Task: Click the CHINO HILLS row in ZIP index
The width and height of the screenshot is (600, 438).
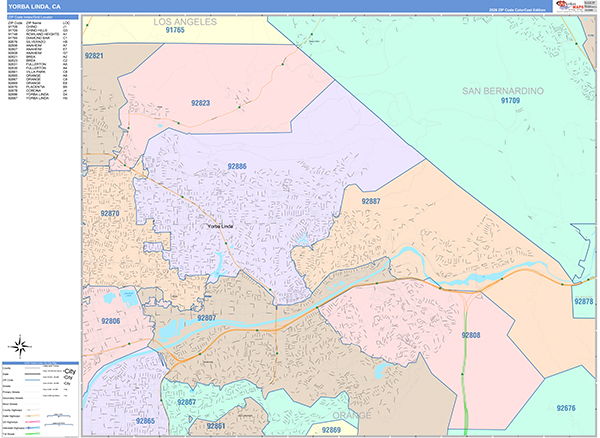Action: coord(38,31)
